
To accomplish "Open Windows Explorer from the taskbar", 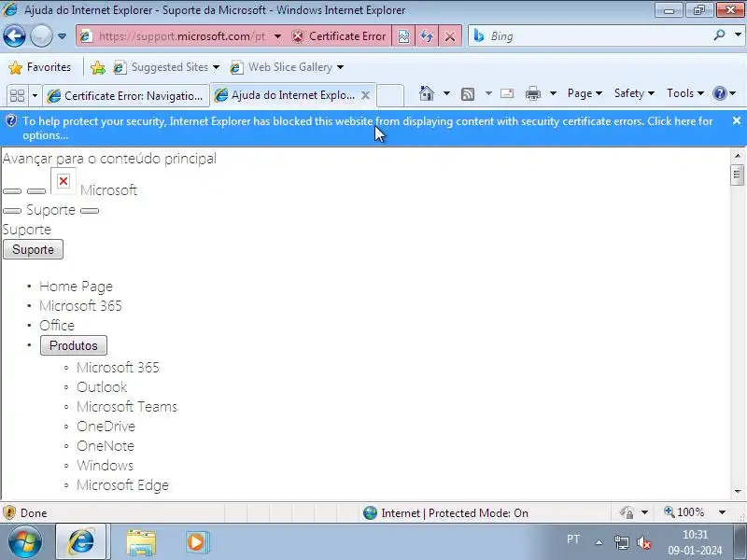I will pos(141,542).
